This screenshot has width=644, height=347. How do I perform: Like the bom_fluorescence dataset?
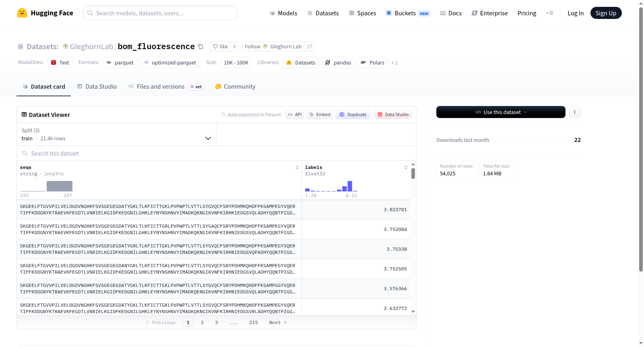(220, 46)
